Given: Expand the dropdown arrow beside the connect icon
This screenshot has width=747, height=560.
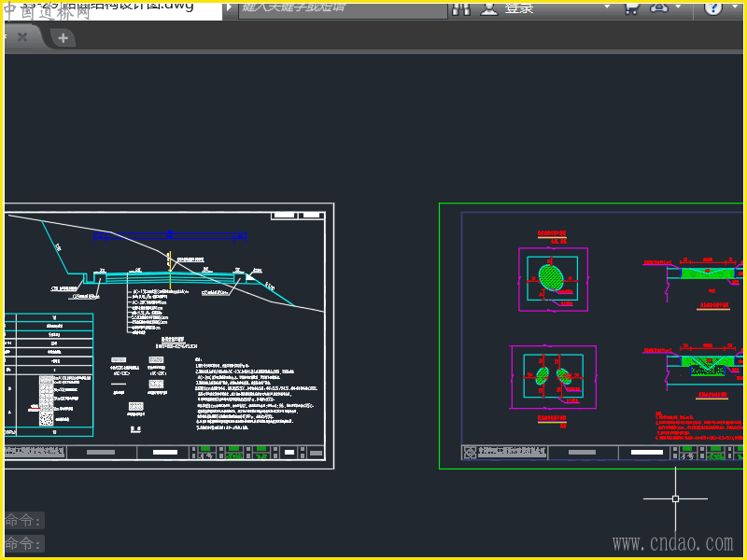Looking at the screenshot, I should [x=678, y=7].
